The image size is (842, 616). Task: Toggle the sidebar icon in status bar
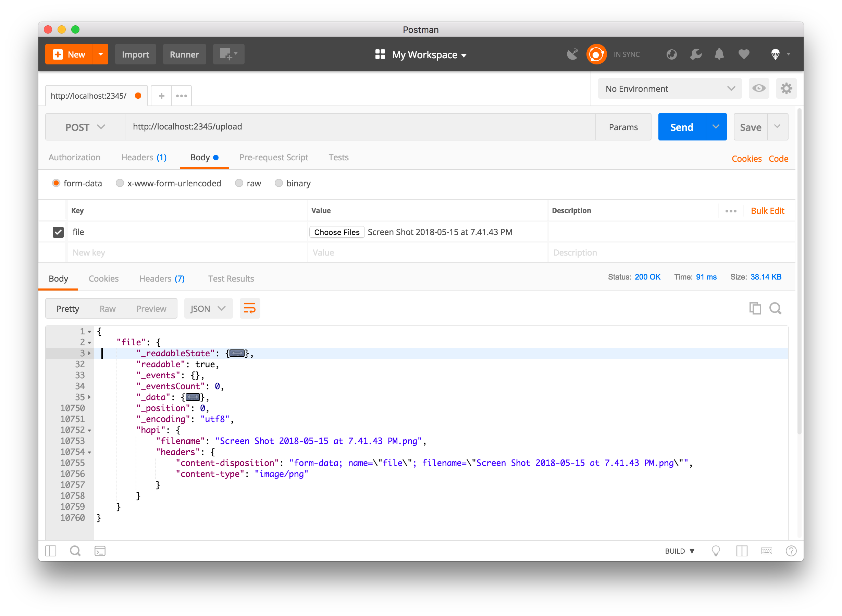coord(51,551)
